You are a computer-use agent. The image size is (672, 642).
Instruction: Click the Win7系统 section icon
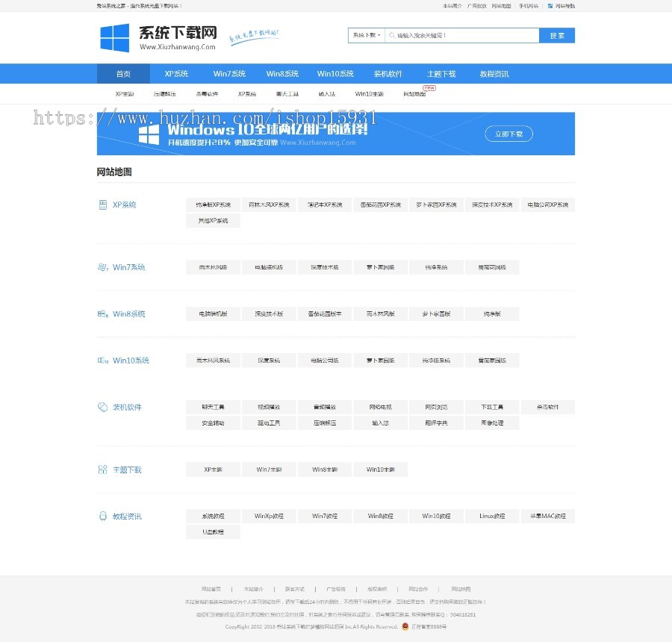(x=103, y=267)
